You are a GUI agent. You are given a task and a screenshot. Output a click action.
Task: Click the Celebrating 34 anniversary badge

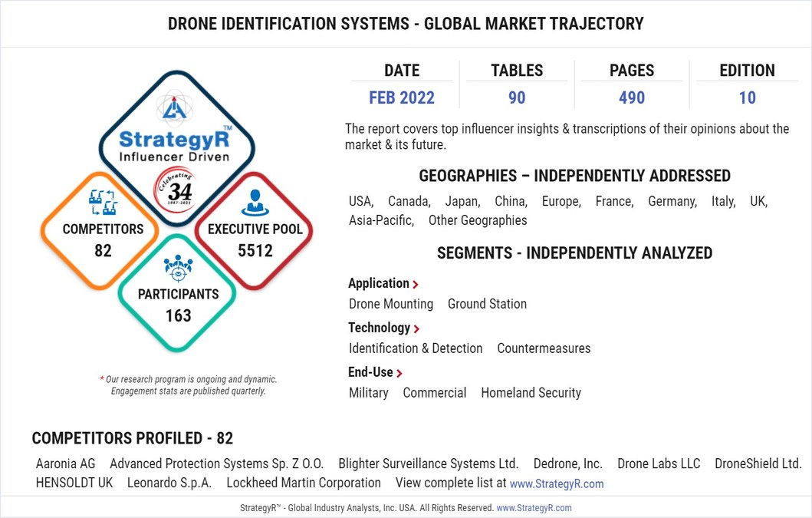coord(176,190)
